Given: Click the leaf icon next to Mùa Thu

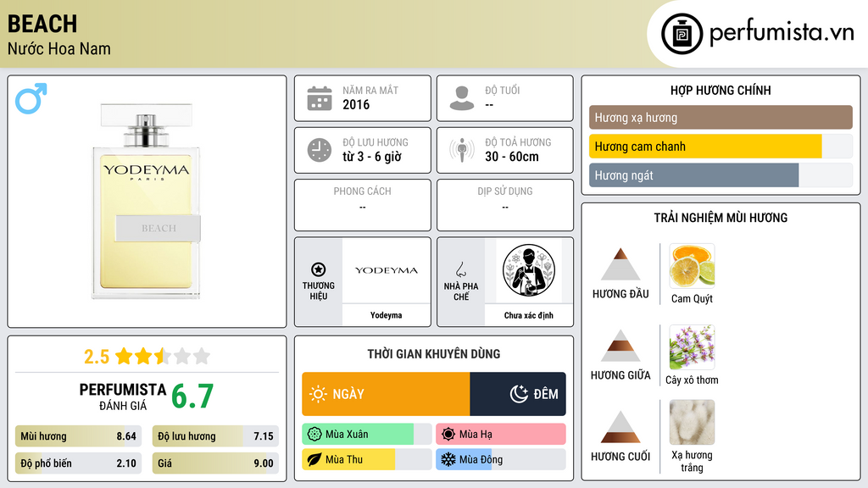Looking at the screenshot, I should [x=314, y=459].
